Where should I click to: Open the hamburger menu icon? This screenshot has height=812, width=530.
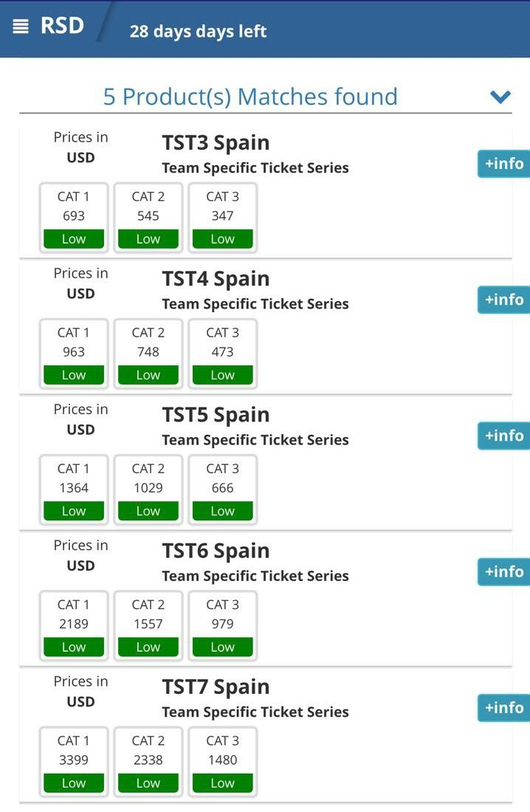click(21, 27)
